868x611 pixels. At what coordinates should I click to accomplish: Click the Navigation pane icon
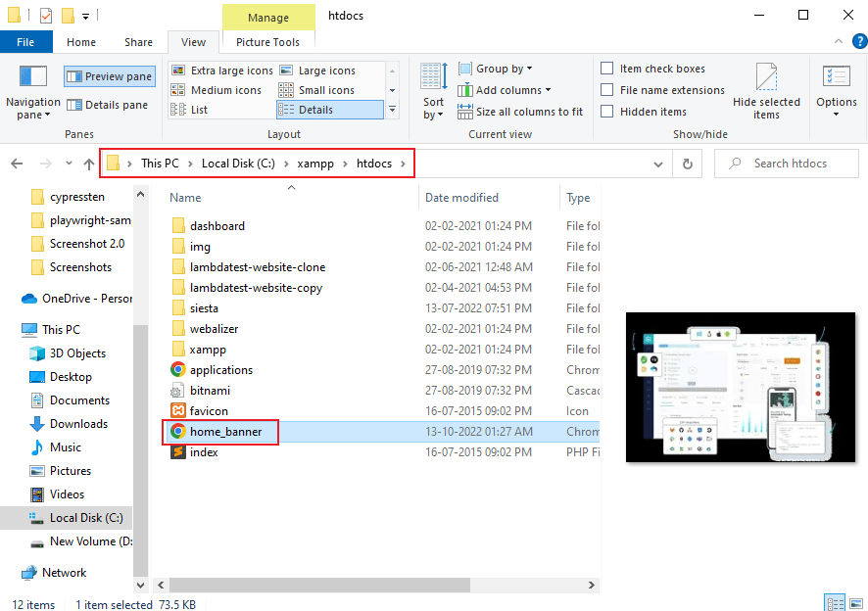coord(32,78)
